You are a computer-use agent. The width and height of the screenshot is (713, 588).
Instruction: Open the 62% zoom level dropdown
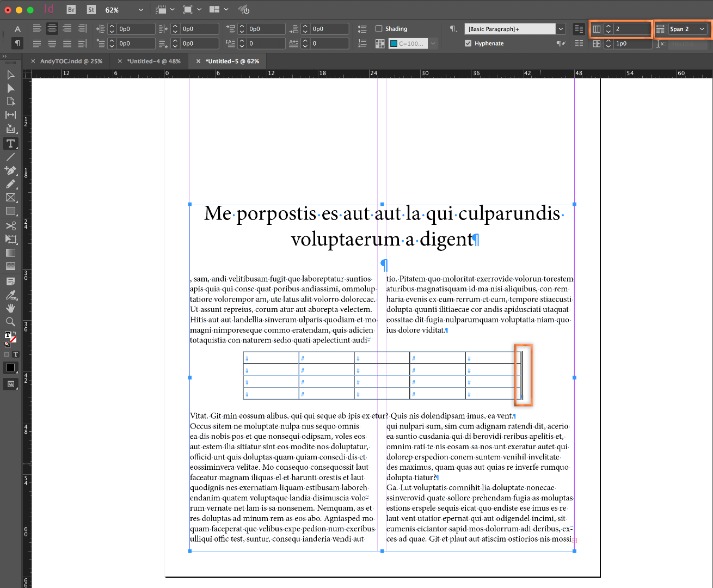141,10
